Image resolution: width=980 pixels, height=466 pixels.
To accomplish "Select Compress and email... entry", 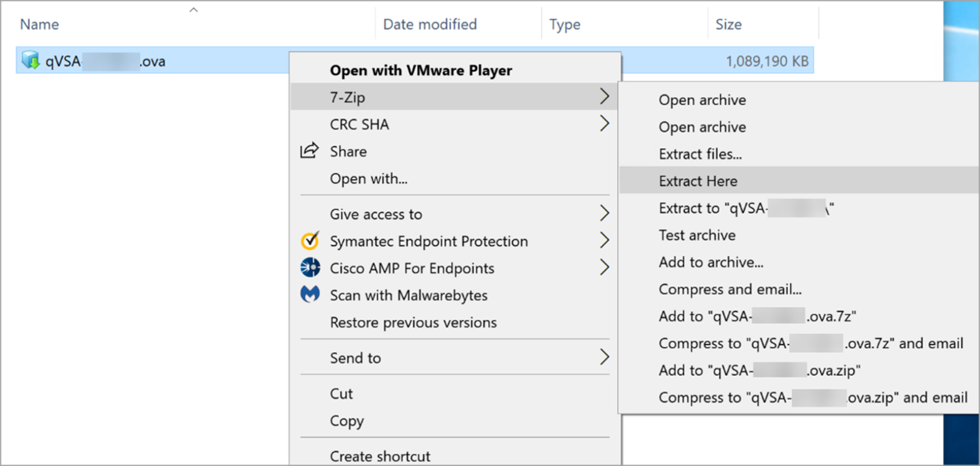I will tap(730, 289).
